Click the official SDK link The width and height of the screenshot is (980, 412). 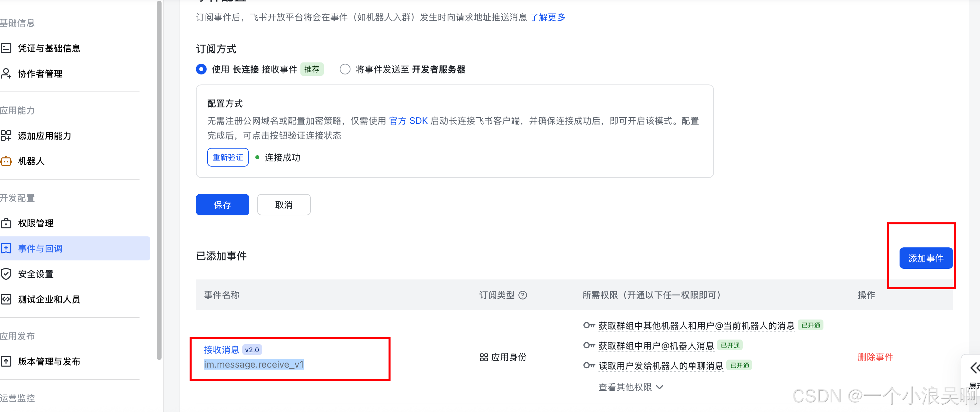click(x=408, y=121)
